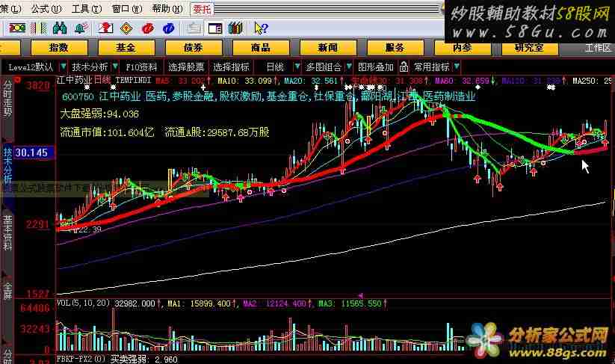Click the cursor question-mark help icon

[x=261, y=28]
